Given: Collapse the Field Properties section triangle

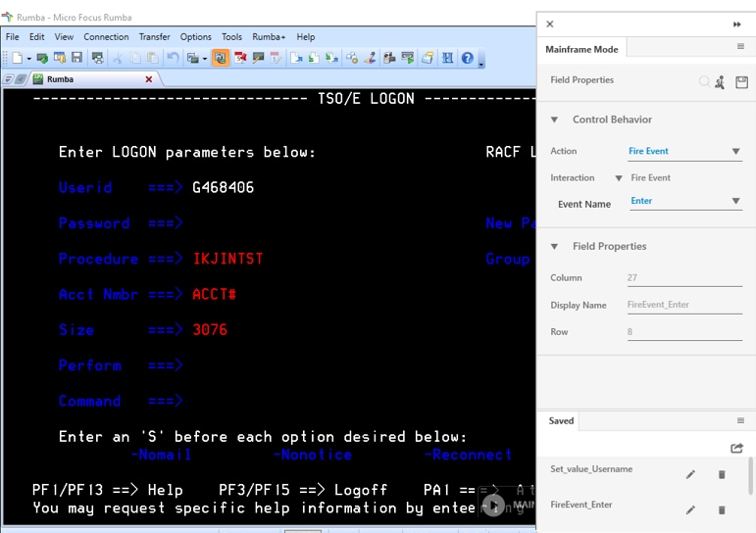Looking at the screenshot, I should click(x=554, y=247).
